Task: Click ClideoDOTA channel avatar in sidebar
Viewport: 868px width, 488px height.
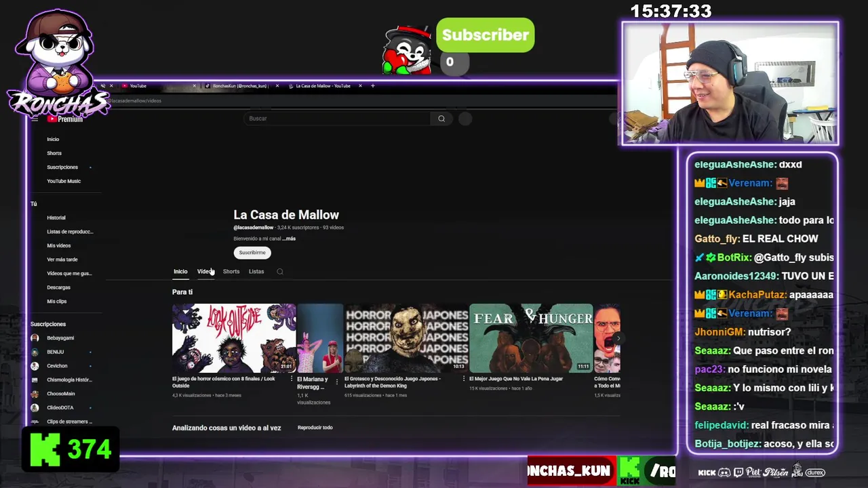Action: [x=35, y=407]
